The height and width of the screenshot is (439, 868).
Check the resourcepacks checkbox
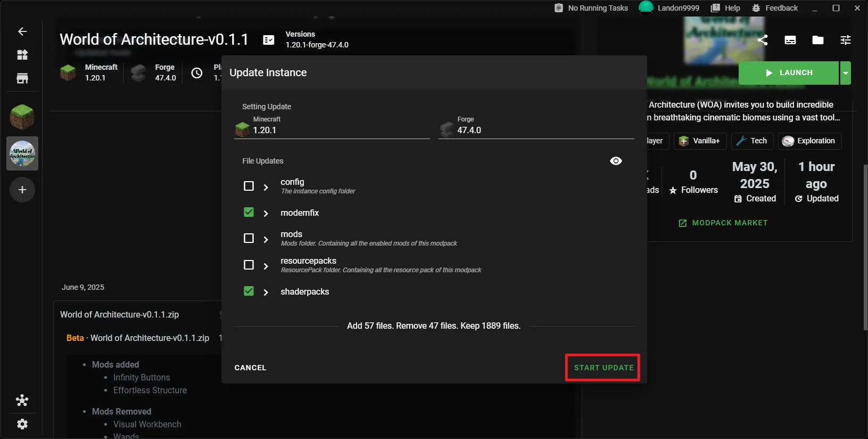tap(249, 265)
